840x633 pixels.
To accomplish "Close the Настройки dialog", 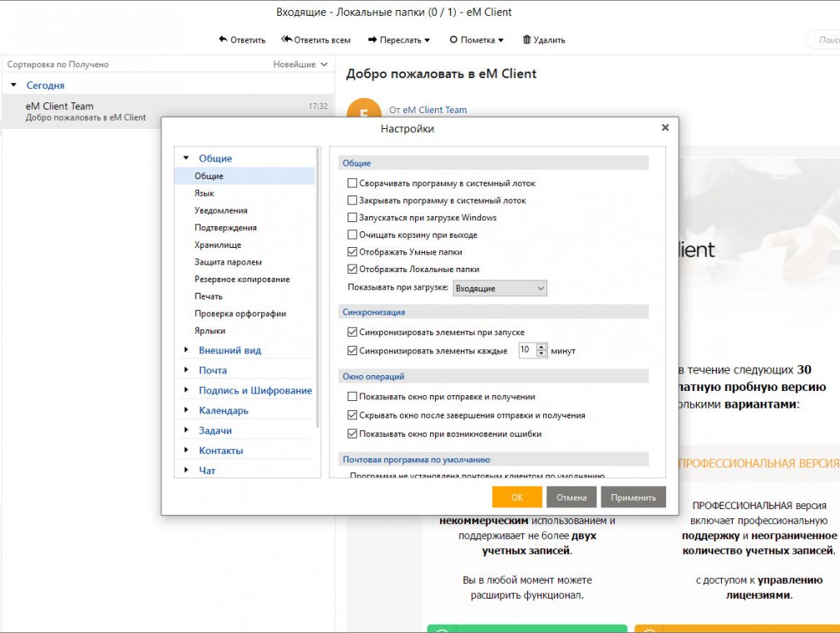I will coord(665,127).
